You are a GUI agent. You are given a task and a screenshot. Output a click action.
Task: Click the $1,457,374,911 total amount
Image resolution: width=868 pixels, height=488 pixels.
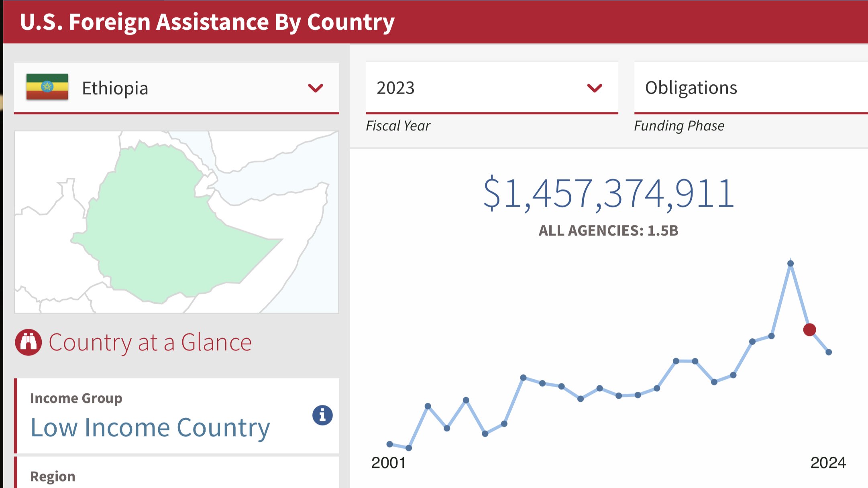(609, 193)
